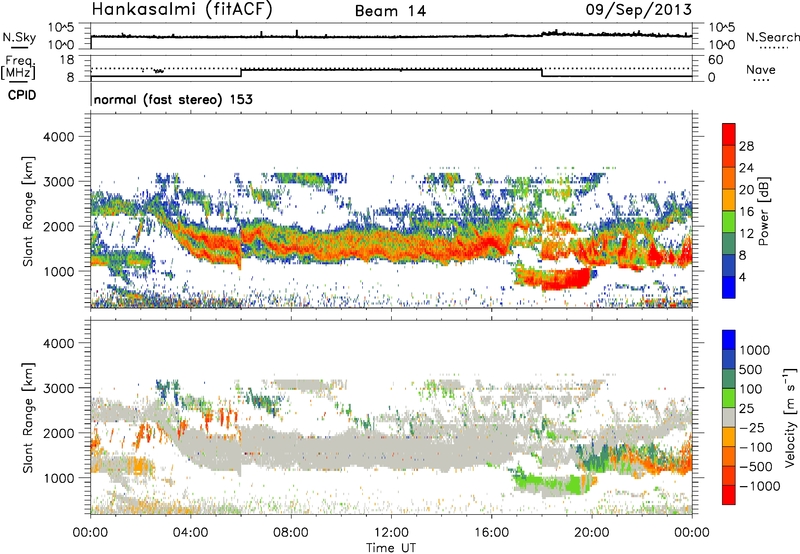Click the 60 tick on the Nave axis
The image size is (800, 554).
pos(715,60)
